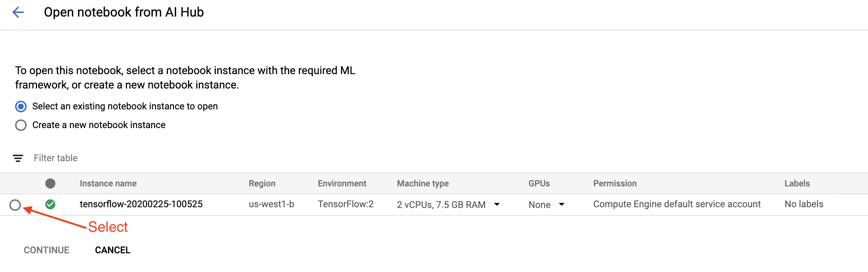Click the CONTINUE button
The image size is (868, 272).
[x=46, y=250]
